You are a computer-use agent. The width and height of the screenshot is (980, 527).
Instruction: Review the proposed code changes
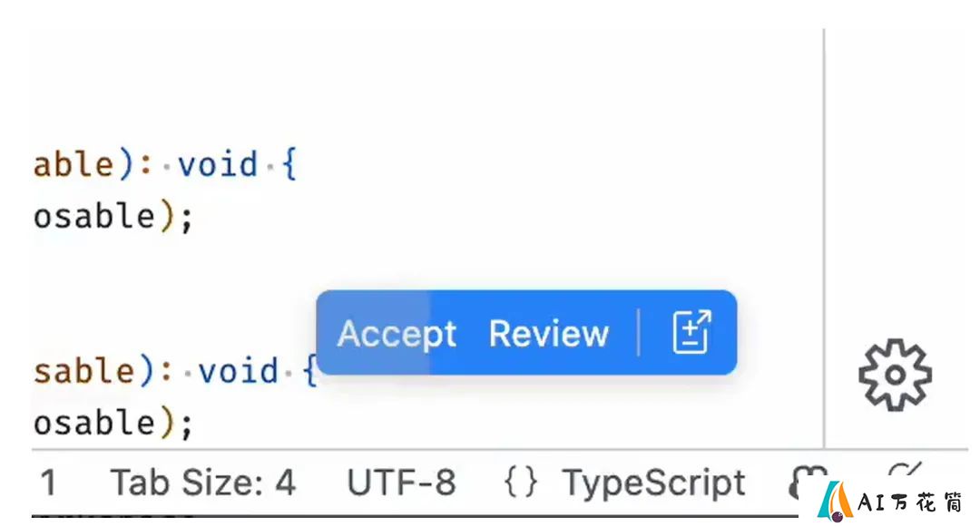click(x=548, y=334)
